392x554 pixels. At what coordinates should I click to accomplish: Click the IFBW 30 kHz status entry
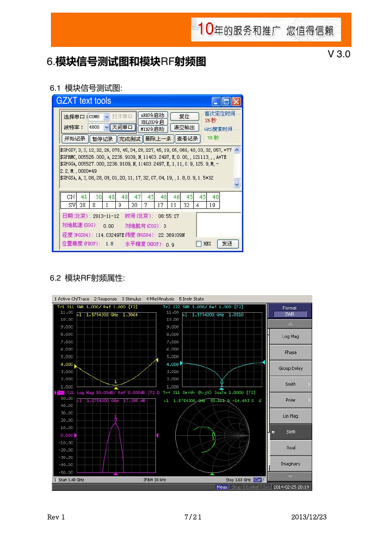tap(155, 480)
